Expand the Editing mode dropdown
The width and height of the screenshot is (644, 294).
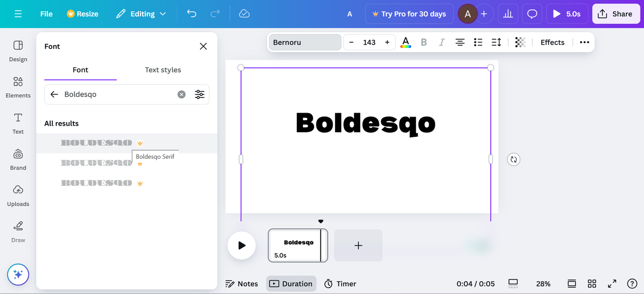(141, 14)
